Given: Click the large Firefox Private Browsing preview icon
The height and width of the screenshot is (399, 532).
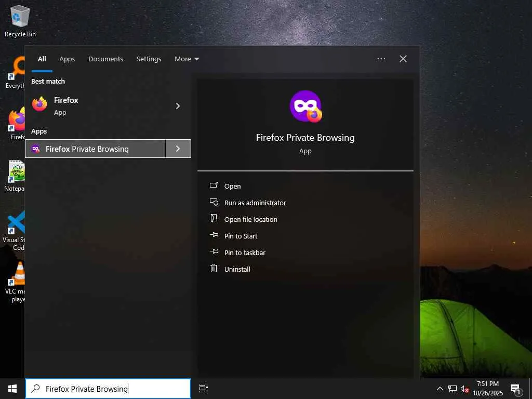Looking at the screenshot, I should pos(305,106).
